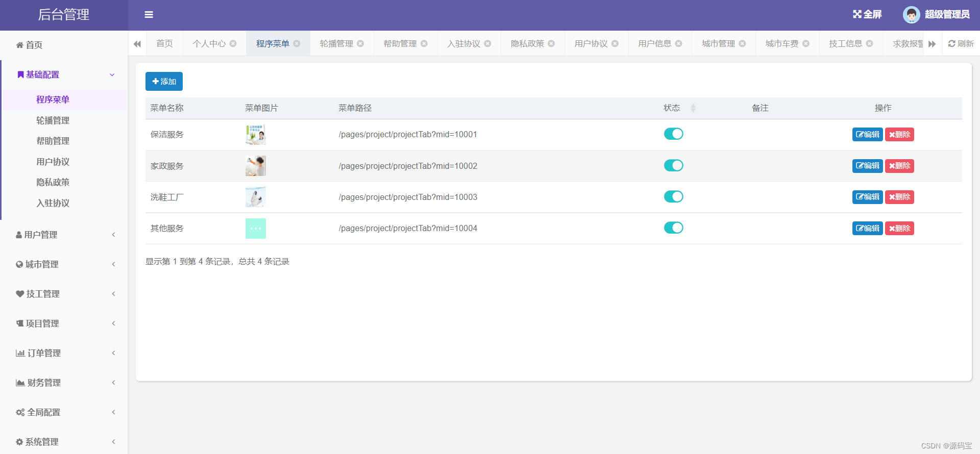Click the 添加 add button
Image resolution: width=980 pixels, height=454 pixels.
pos(164,82)
